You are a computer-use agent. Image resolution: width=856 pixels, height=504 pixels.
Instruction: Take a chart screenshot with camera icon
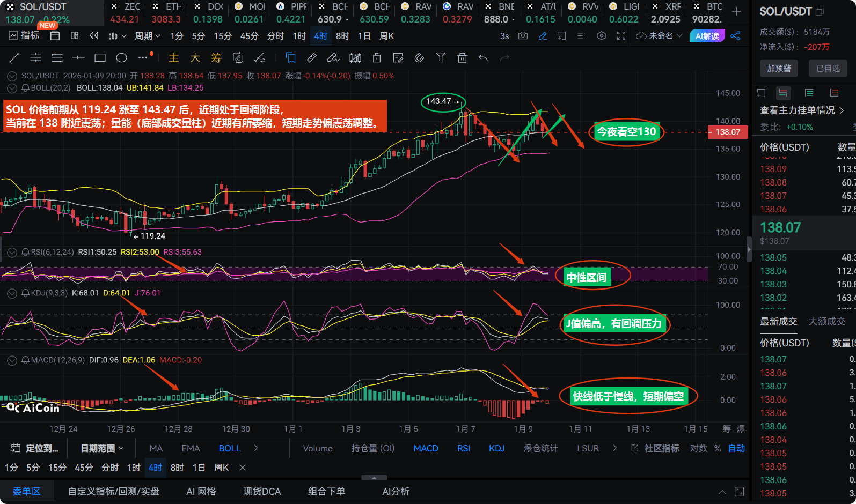523,36
